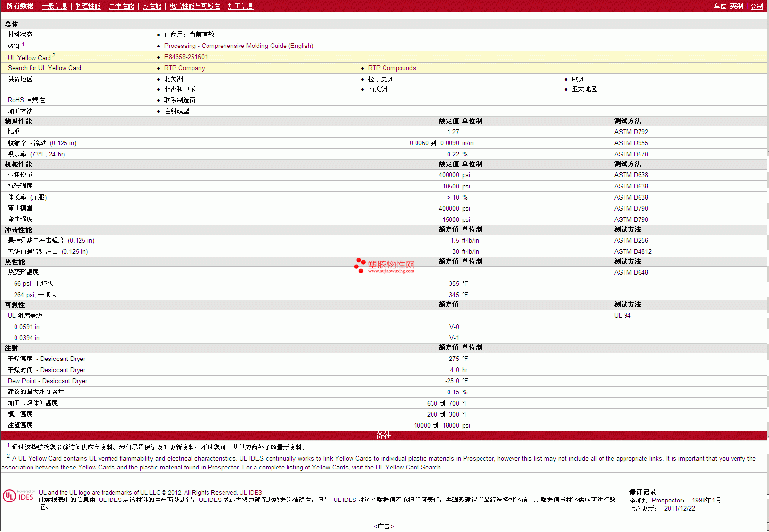Click the UL IDES logo in the footer
Screen dimensions: 769x532
pyautogui.click(x=18, y=496)
